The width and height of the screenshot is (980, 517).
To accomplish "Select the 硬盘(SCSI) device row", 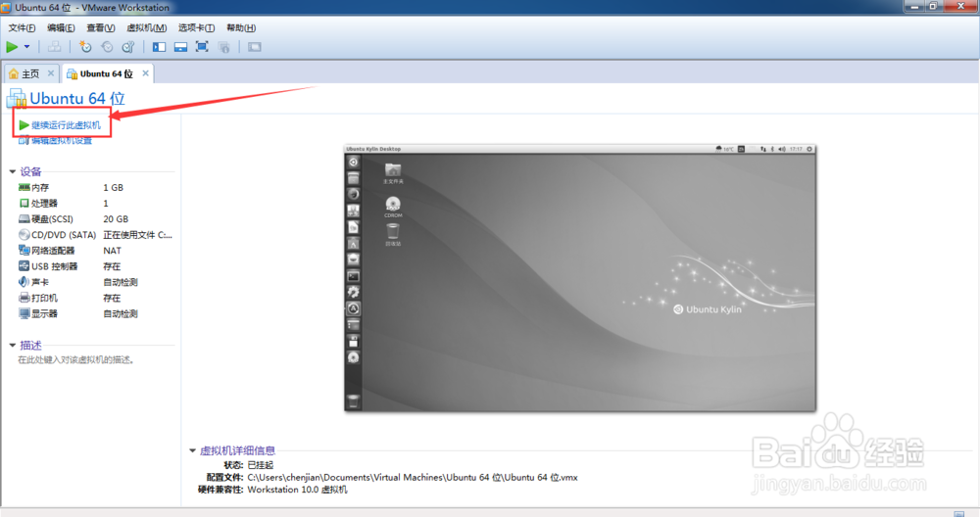I will point(96,219).
